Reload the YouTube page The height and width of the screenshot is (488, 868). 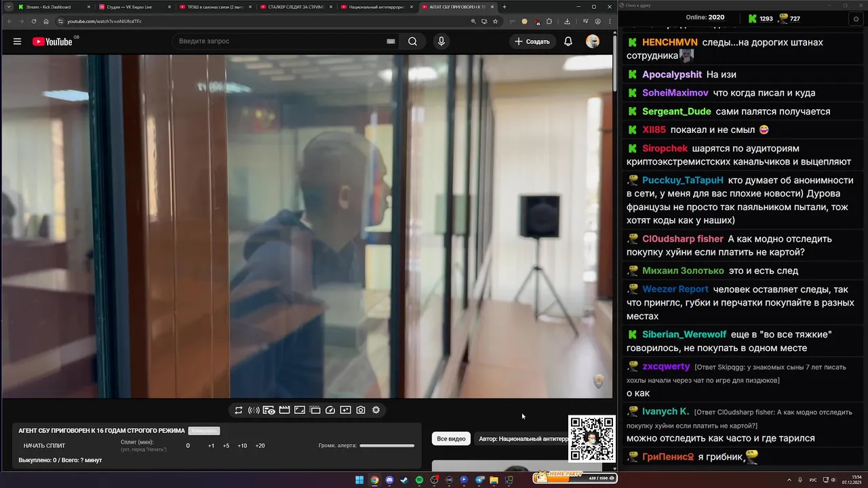click(34, 21)
